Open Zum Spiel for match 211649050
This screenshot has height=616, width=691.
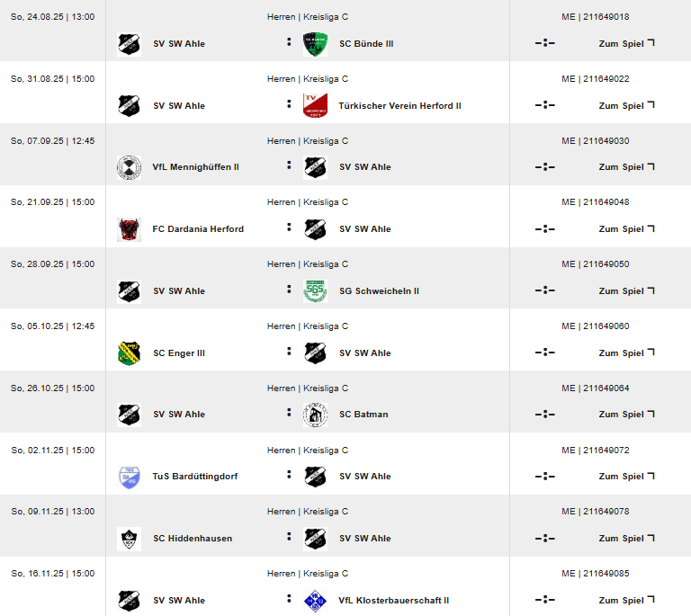(626, 291)
